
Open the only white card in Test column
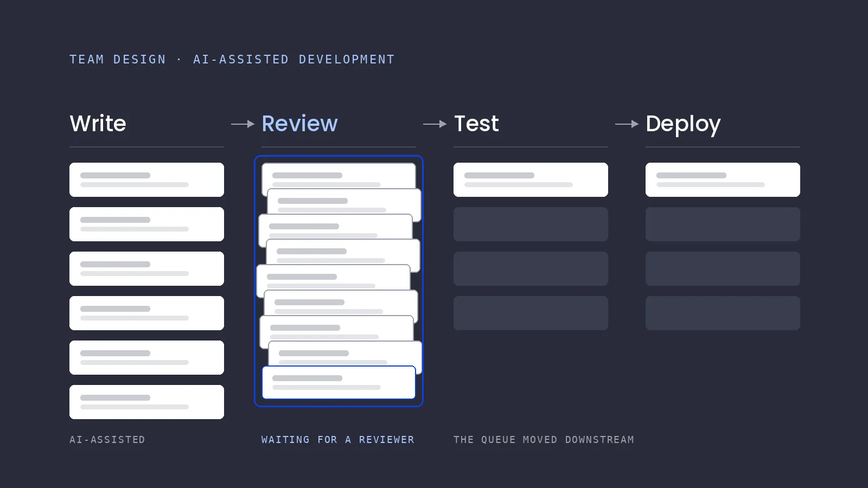coord(531,179)
